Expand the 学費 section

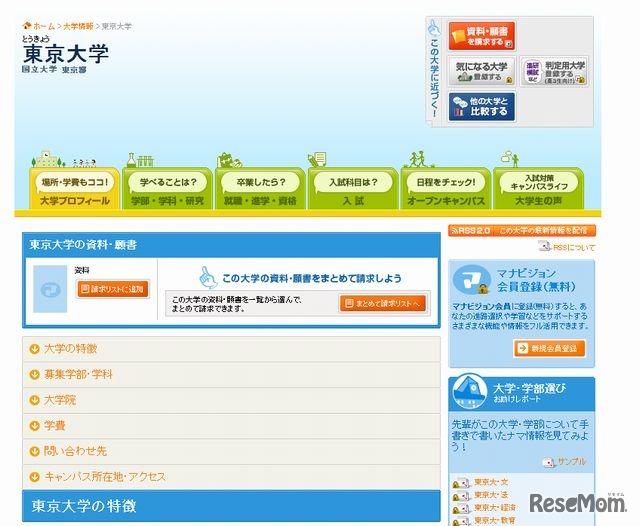click(231, 426)
